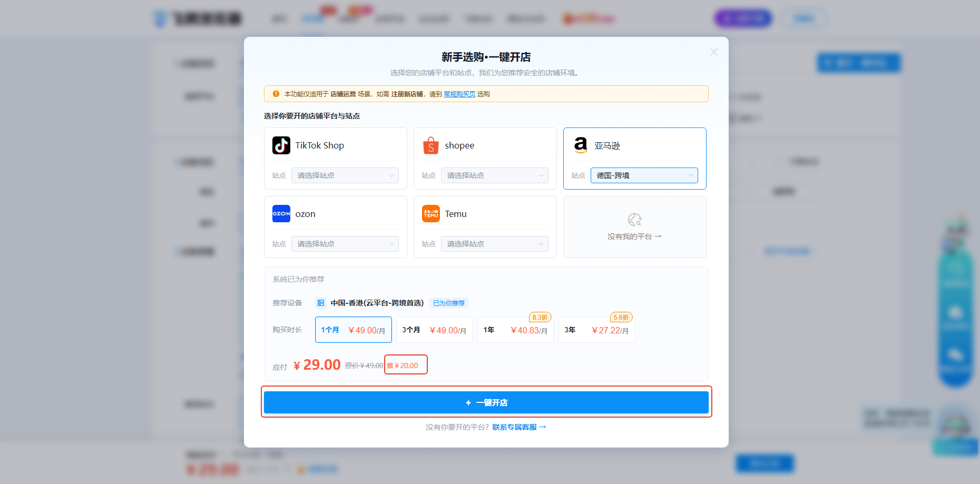The height and width of the screenshot is (484, 980).
Task: Click the Amazon logo icon
Action: [x=581, y=145]
